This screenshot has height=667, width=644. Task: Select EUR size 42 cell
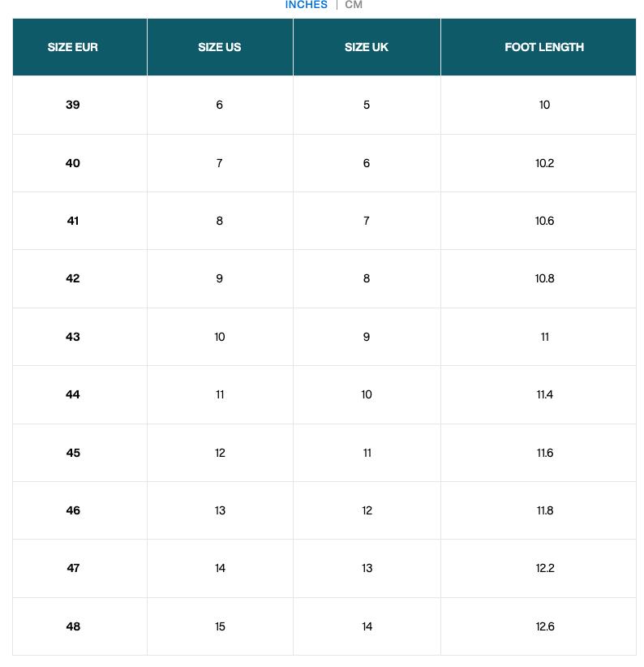(73, 278)
